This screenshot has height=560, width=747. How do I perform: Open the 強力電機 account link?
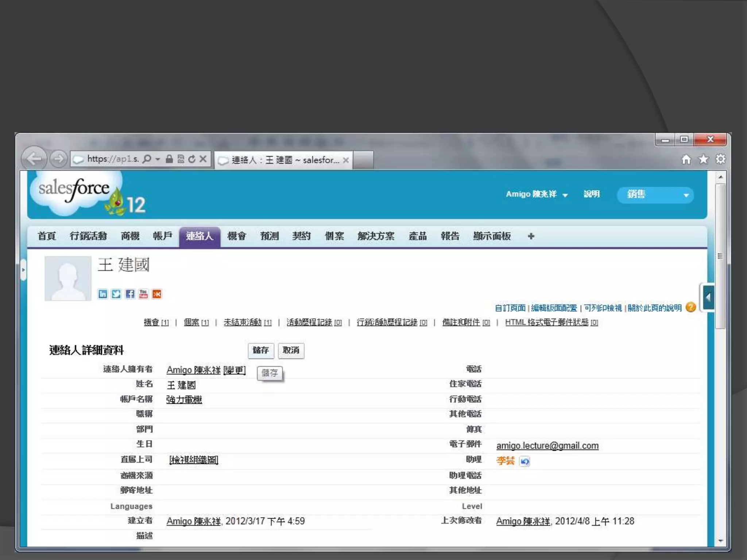(x=184, y=400)
